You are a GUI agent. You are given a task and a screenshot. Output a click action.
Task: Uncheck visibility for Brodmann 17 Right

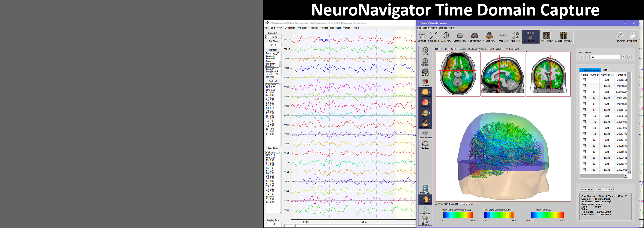[584, 146]
